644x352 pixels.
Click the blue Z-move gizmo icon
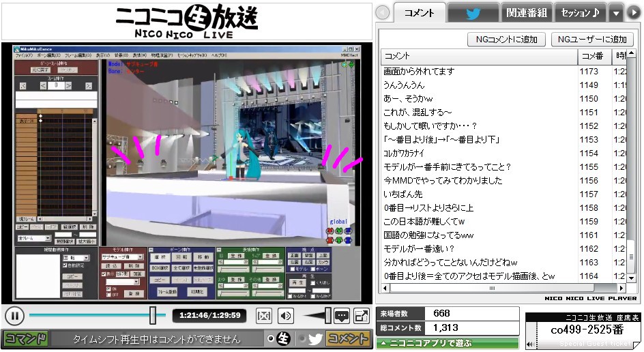pyautogui.click(x=349, y=240)
